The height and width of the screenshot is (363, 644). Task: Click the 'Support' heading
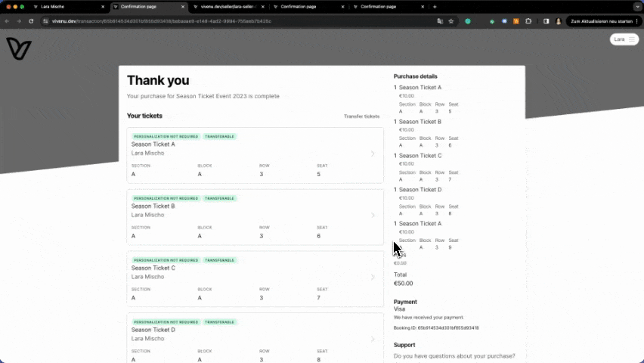(x=404, y=345)
